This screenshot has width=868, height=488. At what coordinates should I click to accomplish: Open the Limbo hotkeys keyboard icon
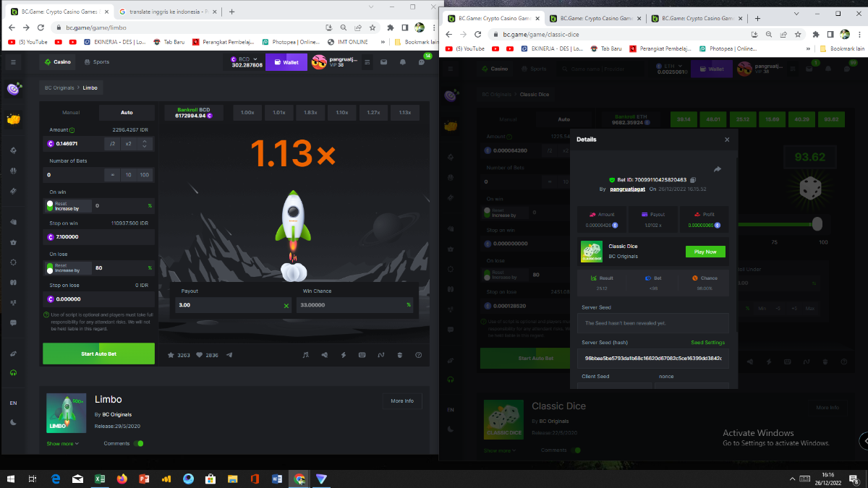coord(362,355)
